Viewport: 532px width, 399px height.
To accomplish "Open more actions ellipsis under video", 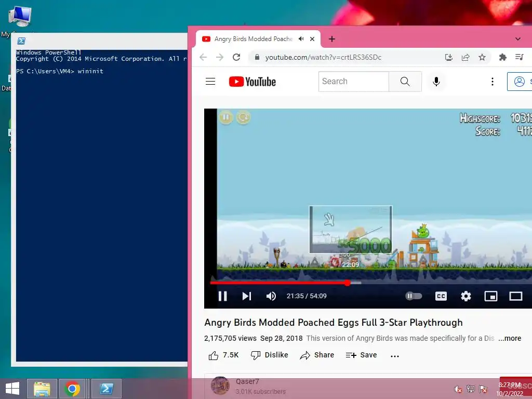I will (x=395, y=356).
